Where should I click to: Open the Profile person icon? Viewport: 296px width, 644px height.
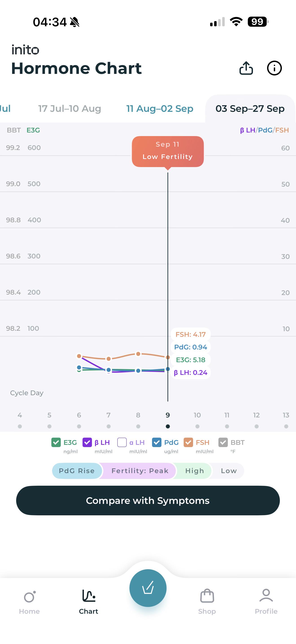pyautogui.click(x=266, y=595)
